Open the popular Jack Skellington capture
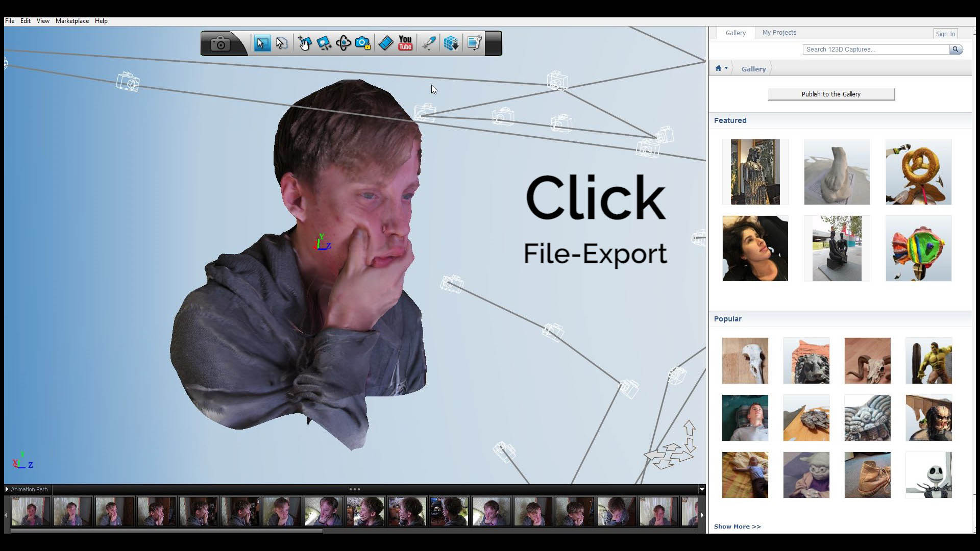This screenshot has height=551, width=980. pyautogui.click(x=928, y=475)
